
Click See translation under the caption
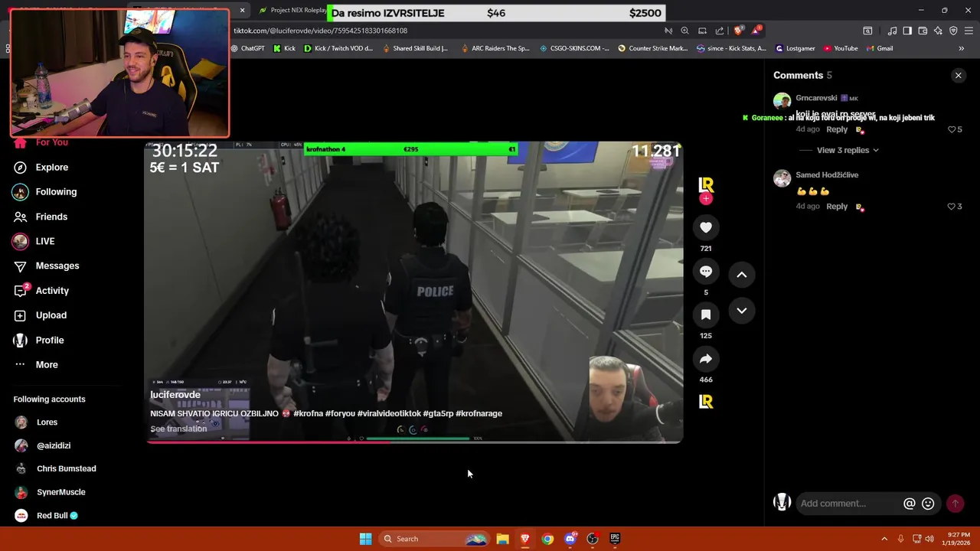[178, 429]
